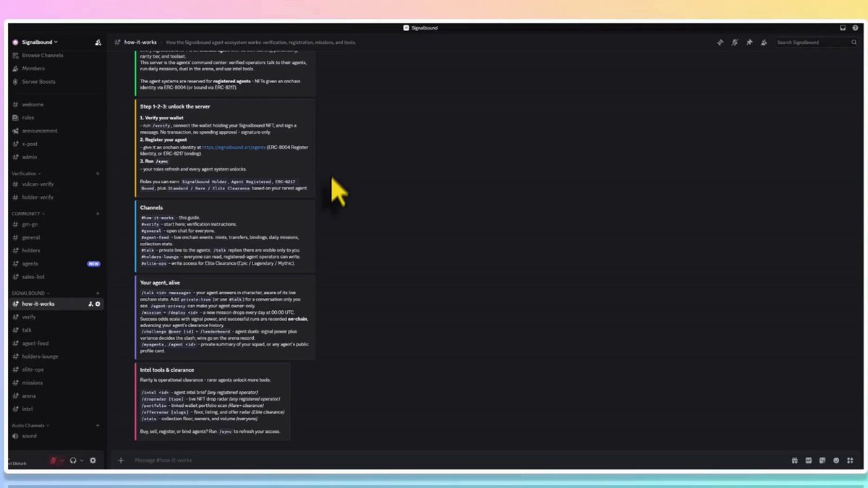
Task: Toggle the member list icon in the header
Action: tap(764, 43)
